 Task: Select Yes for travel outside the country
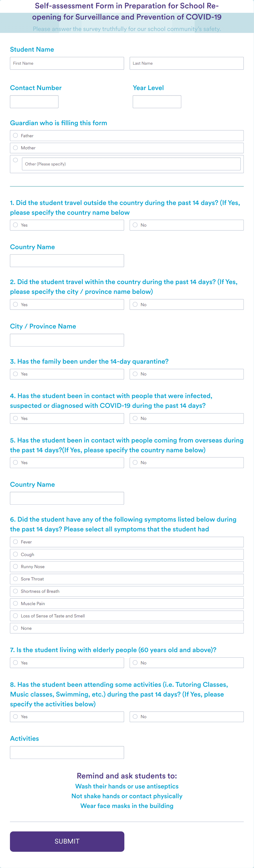(x=16, y=225)
